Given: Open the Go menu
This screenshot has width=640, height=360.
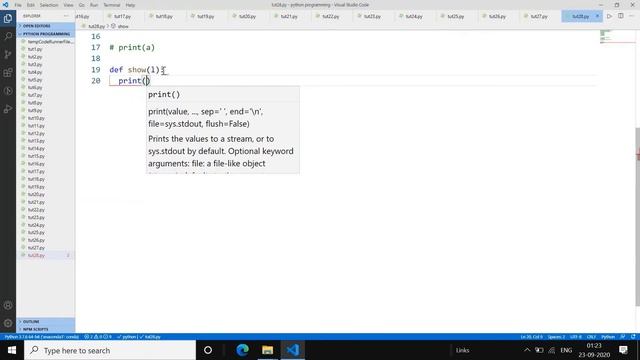Looking at the screenshot, I should [x=82, y=5].
